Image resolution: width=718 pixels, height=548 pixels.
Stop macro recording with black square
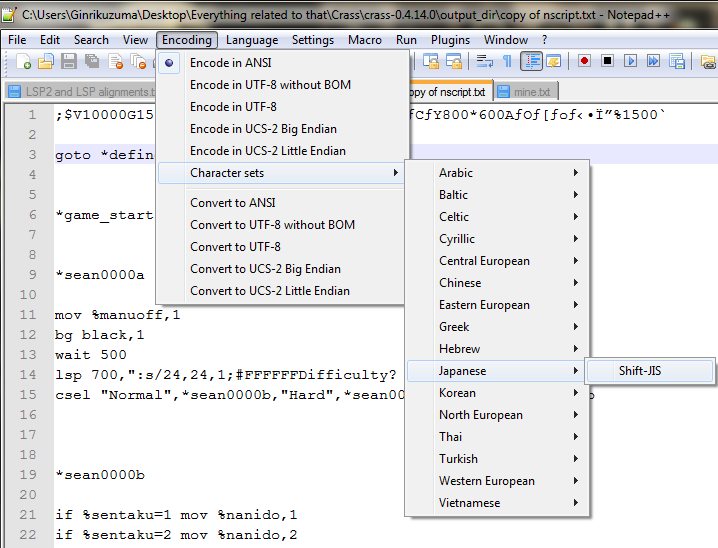608,61
